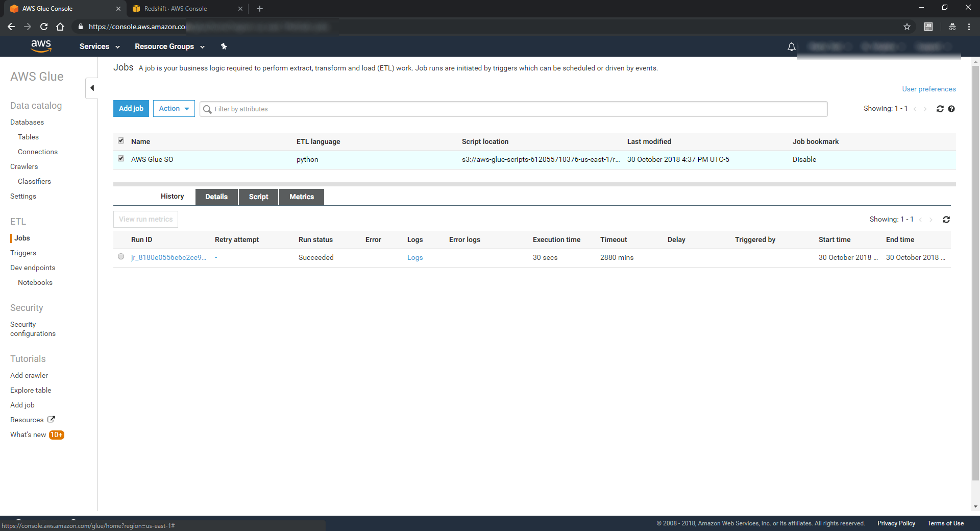The height and width of the screenshot is (531, 980).
Task: Collapse the AWS Glue sidebar arrow
Action: point(92,88)
